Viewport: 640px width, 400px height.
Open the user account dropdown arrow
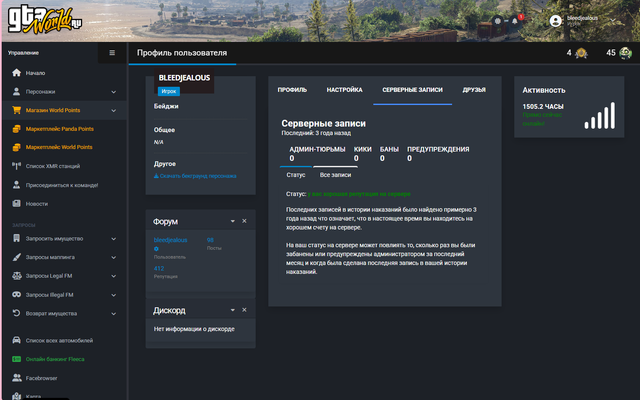click(x=613, y=20)
